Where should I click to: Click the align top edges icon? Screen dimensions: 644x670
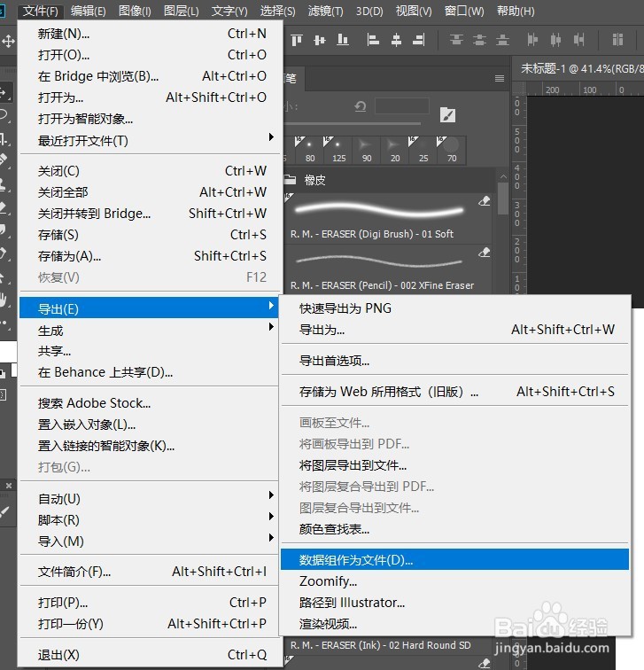click(297, 40)
